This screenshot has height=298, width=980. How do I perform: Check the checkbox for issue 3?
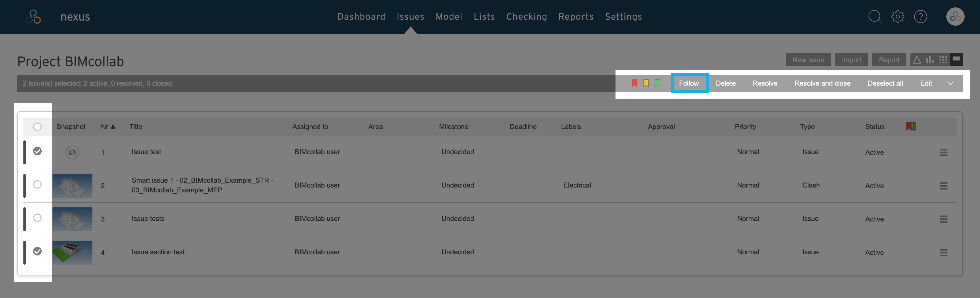point(37,218)
